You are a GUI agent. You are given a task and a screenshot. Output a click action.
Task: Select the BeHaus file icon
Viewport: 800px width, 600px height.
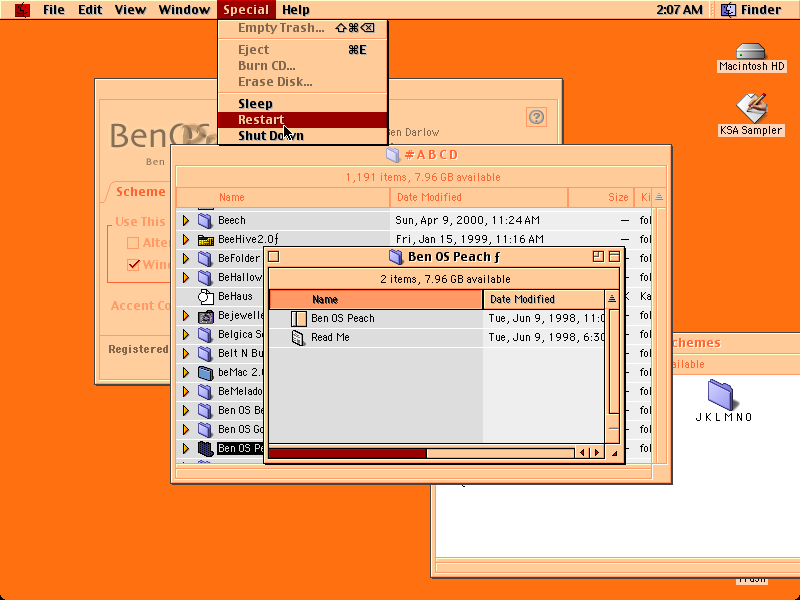205,296
